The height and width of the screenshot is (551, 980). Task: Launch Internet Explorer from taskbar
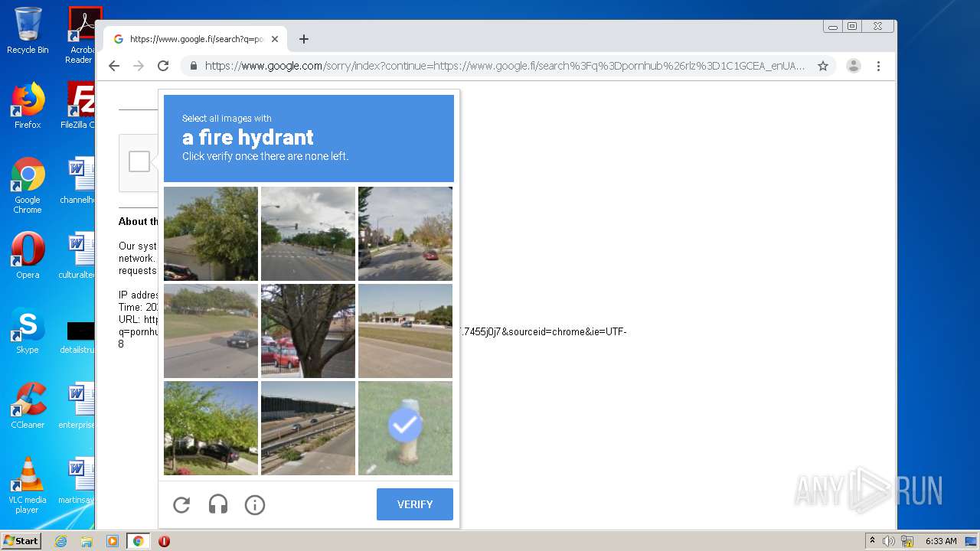click(60, 541)
